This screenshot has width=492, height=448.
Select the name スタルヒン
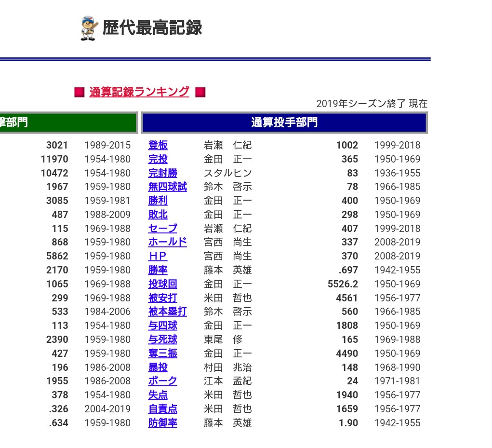coord(228,173)
